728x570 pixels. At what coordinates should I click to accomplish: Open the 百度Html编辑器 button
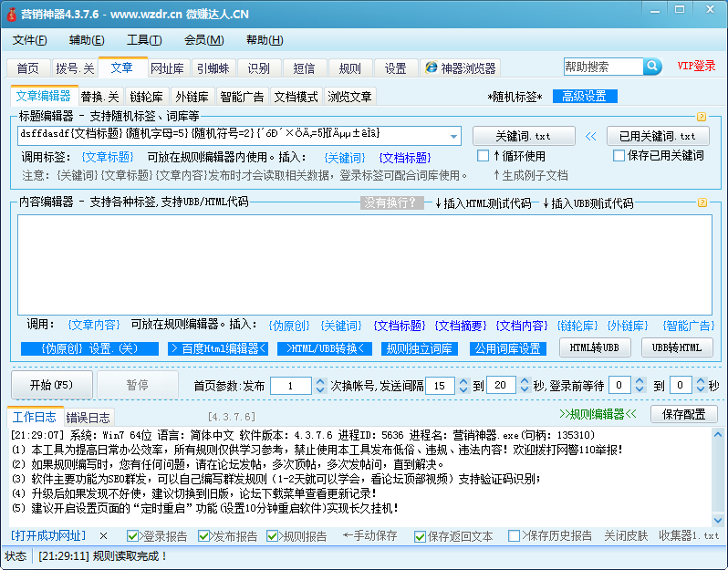tap(218, 348)
